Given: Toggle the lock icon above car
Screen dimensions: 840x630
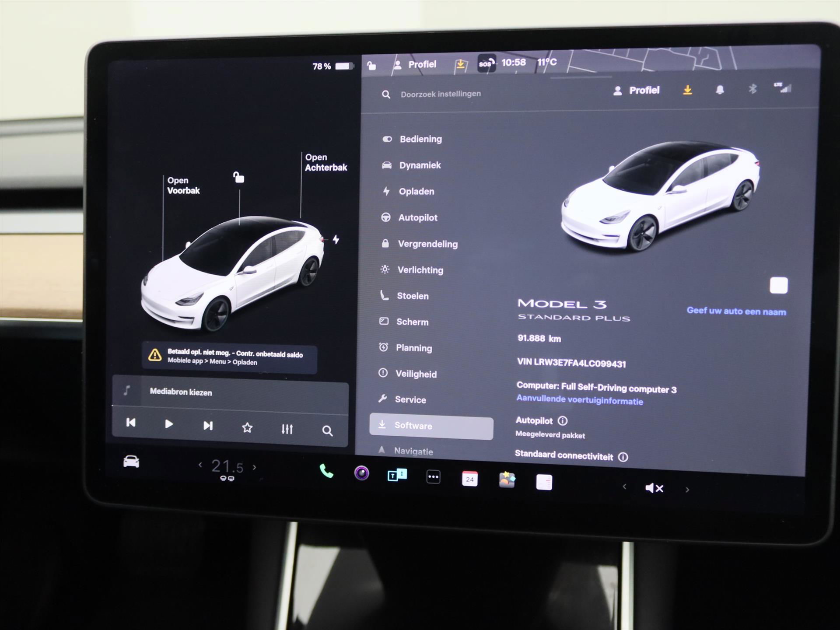Looking at the screenshot, I should pos(238,177).
